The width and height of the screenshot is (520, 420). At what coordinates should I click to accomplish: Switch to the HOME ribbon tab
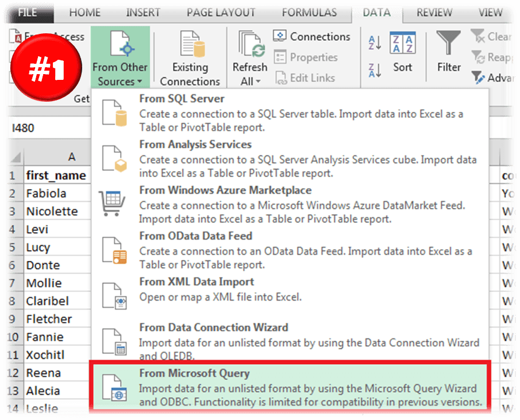(84, 13)
